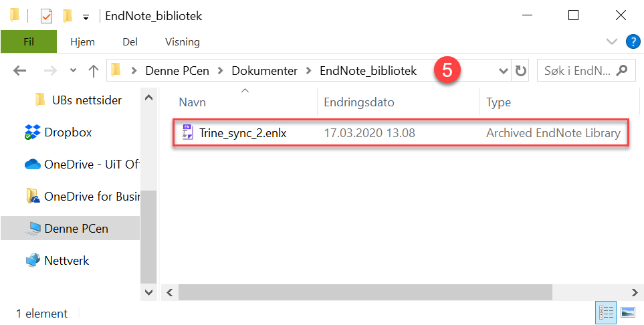This screenshot has height=325, width=644.
Task: Click the Refresh button in address bar
Action: point(521,70)
